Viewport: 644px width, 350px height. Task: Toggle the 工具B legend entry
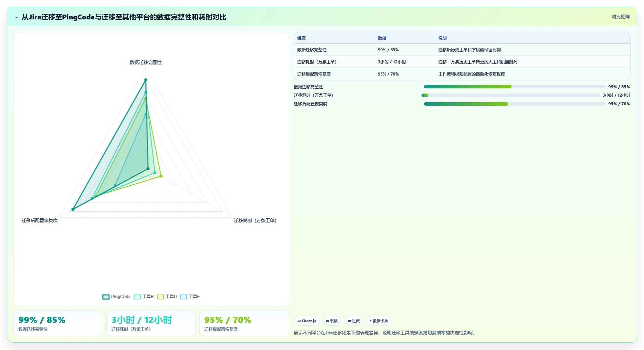pyautogui.click(x=144, y=297)
